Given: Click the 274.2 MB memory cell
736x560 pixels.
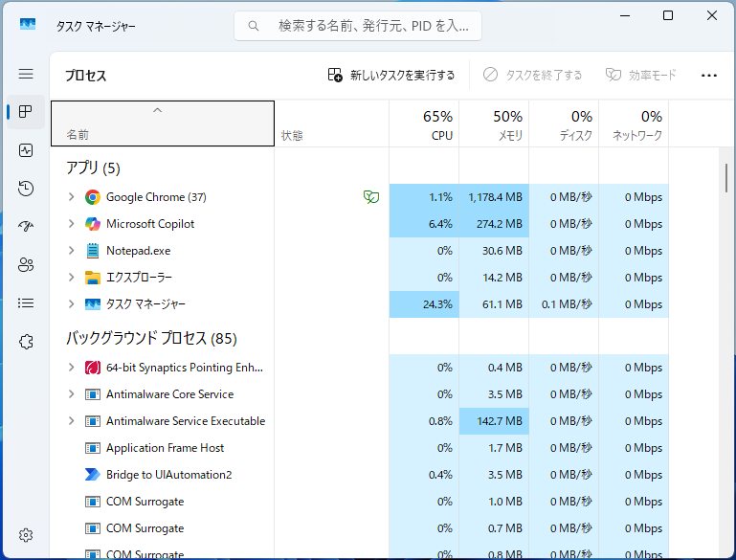Looking at the screenshot, I should tap(494, 224).
